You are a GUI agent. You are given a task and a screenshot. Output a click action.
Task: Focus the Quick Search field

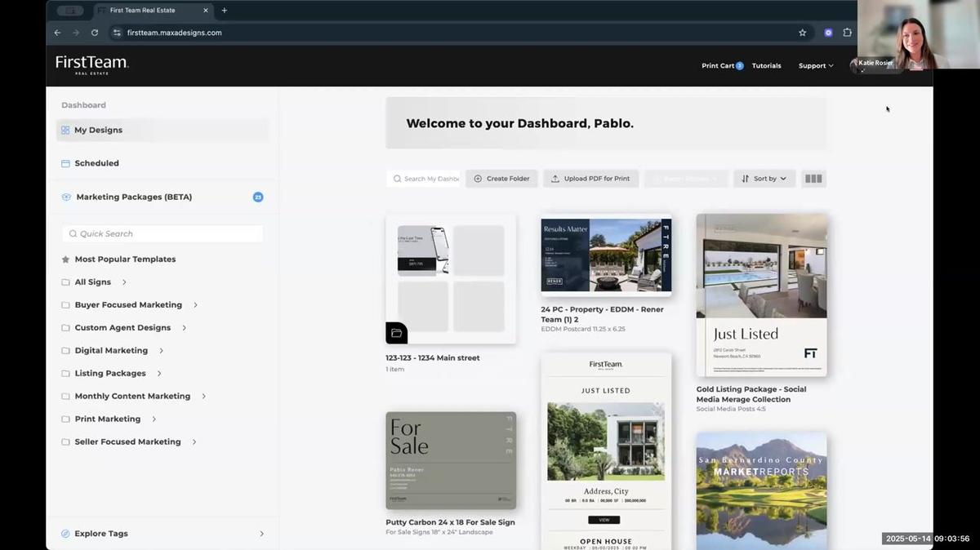[x=163, y=233]
